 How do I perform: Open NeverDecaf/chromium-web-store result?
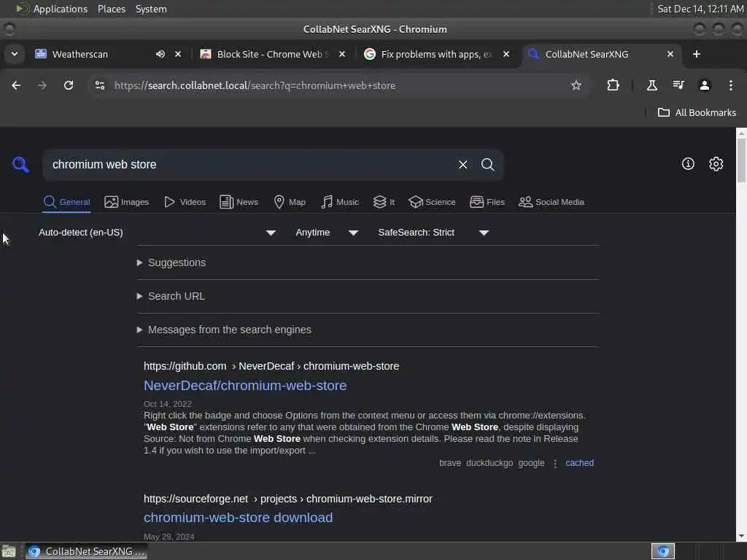245,386
